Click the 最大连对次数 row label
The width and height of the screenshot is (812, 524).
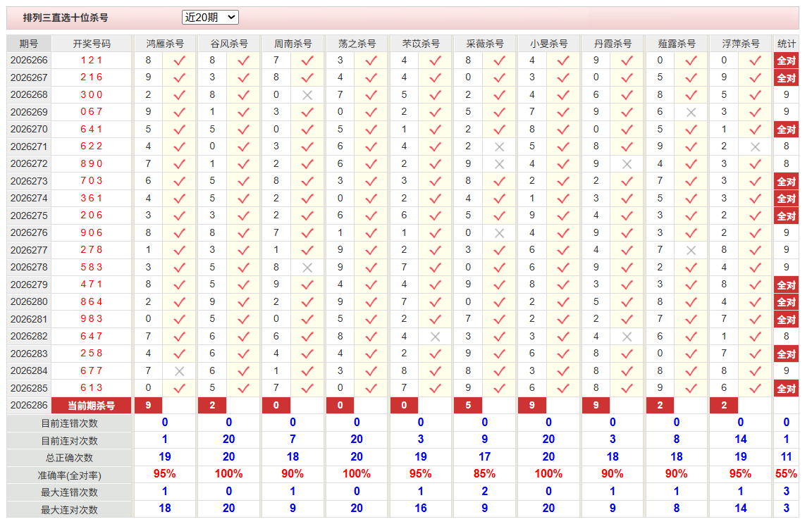(69, 510)
